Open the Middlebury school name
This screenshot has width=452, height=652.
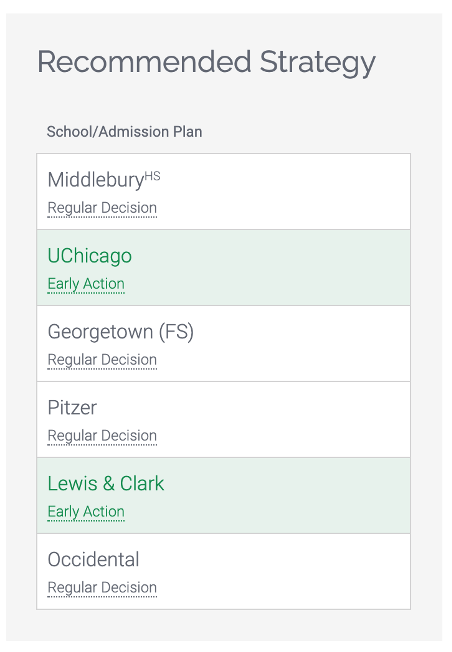tap(96, 180)
